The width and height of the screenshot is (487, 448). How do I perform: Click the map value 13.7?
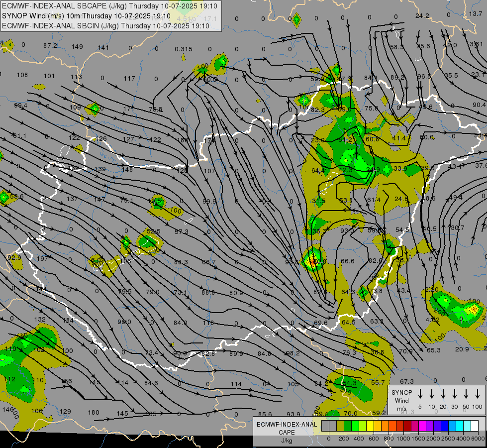[x=476, y=13]
